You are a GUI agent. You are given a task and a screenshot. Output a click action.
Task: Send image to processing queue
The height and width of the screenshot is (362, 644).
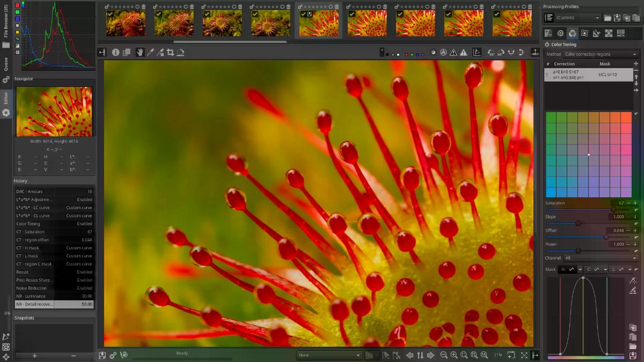click(113, 355)
